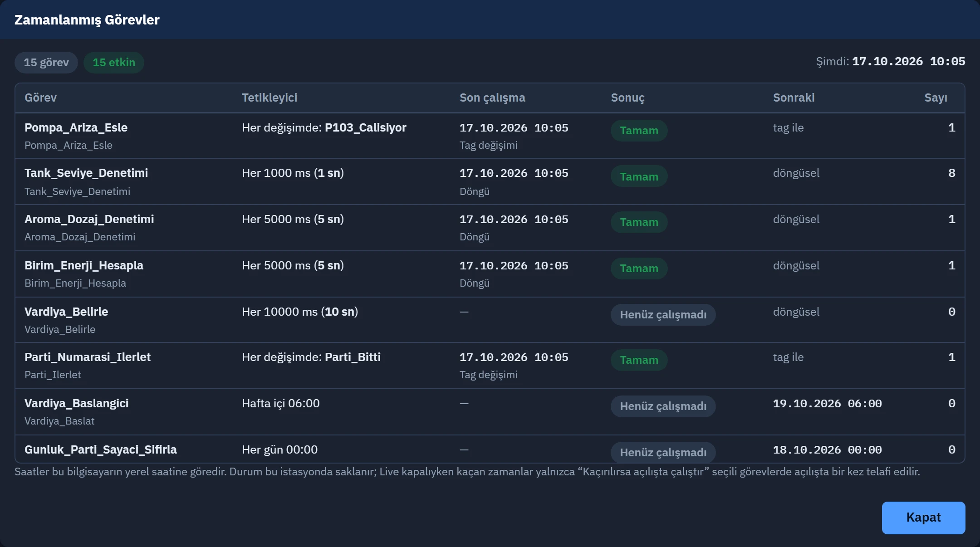Click the Tetikleyici column header

tap(269, 98)
